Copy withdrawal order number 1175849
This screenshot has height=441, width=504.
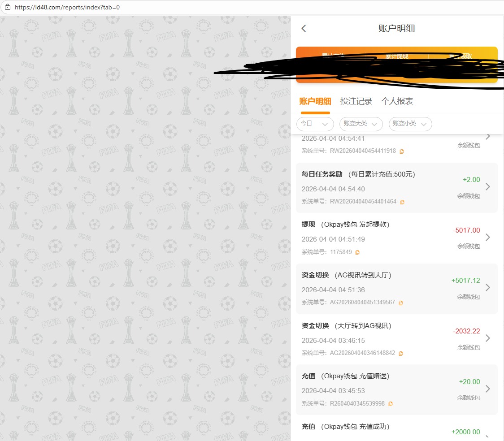coord(357,252)
